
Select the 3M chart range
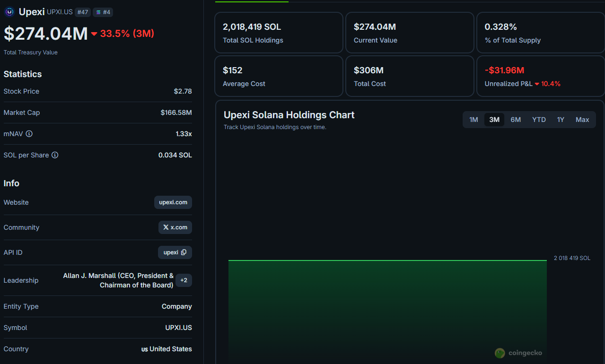click(494, 120)
